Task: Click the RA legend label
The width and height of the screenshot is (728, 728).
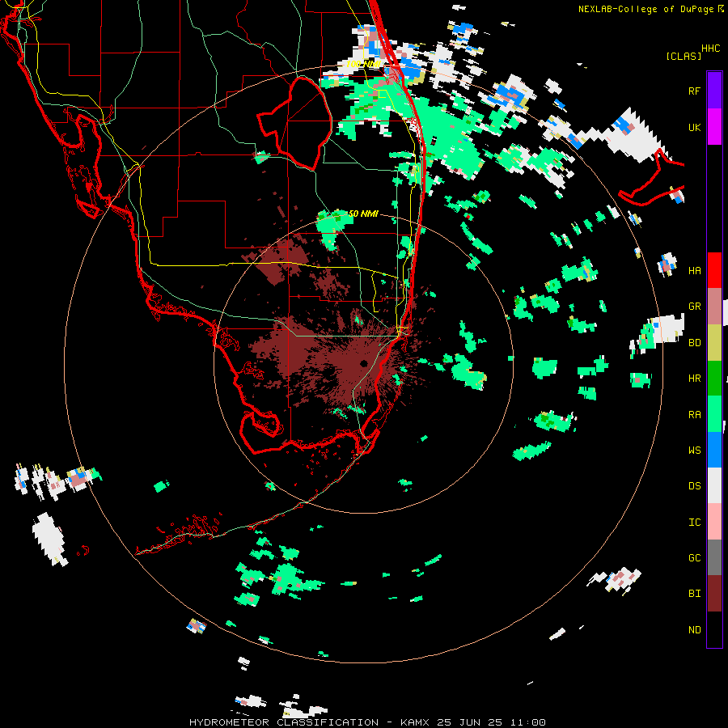Action: [x=694, y=415]
